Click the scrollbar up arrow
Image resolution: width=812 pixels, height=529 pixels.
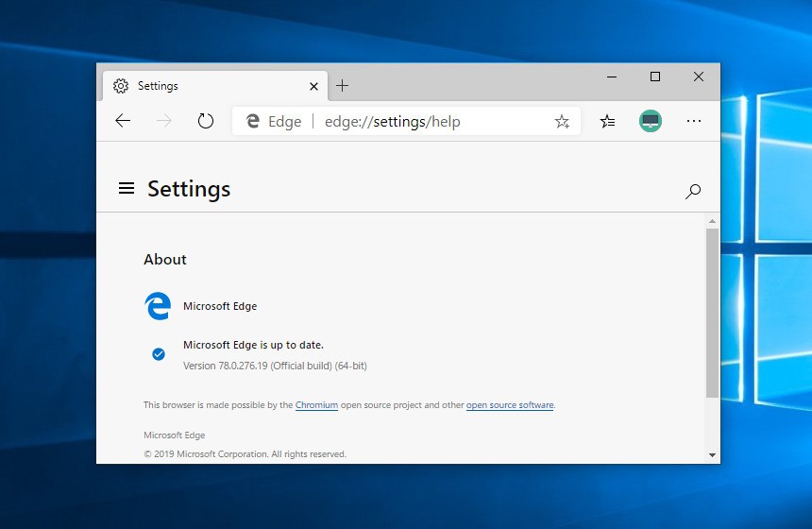tap(712, 221)
